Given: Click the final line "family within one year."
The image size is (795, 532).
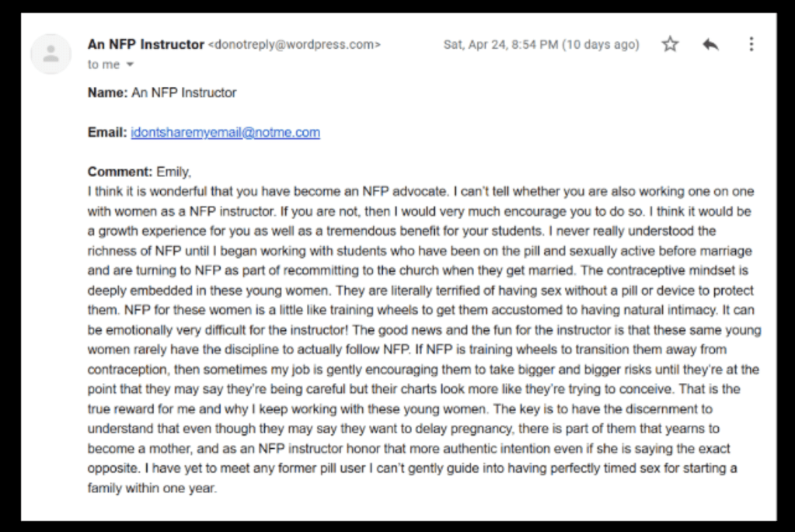Looking at the screenshot, I should (152, 489).
